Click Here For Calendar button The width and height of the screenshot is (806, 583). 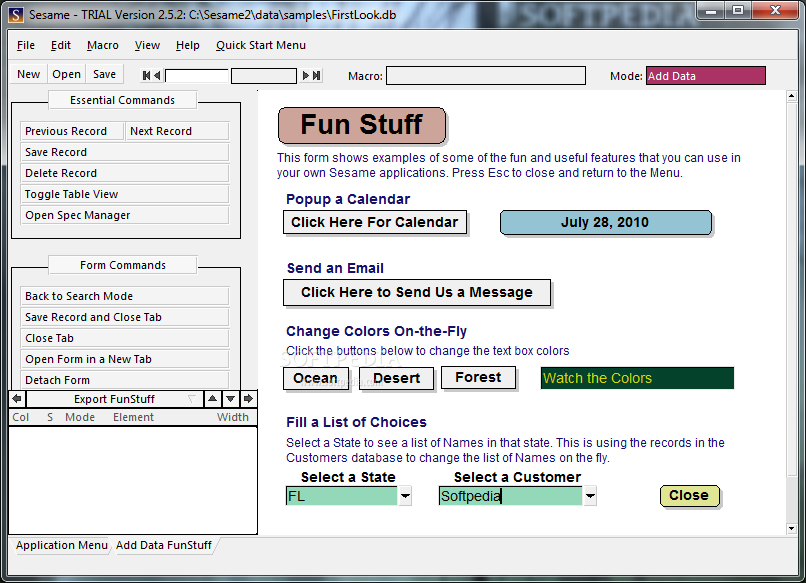375,222
